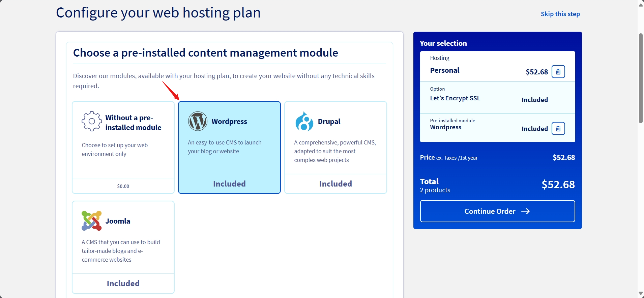Viewport: 644px width, 298px height.
Task: Click the arrow icon on Continue Order
Action: [x=525, y=211]
